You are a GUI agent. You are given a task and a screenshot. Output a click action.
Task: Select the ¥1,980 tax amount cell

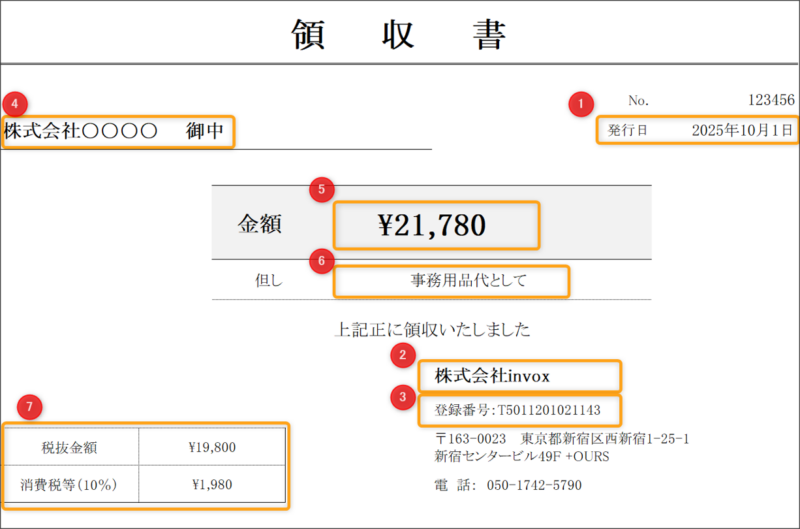click(x=213, y=485)
